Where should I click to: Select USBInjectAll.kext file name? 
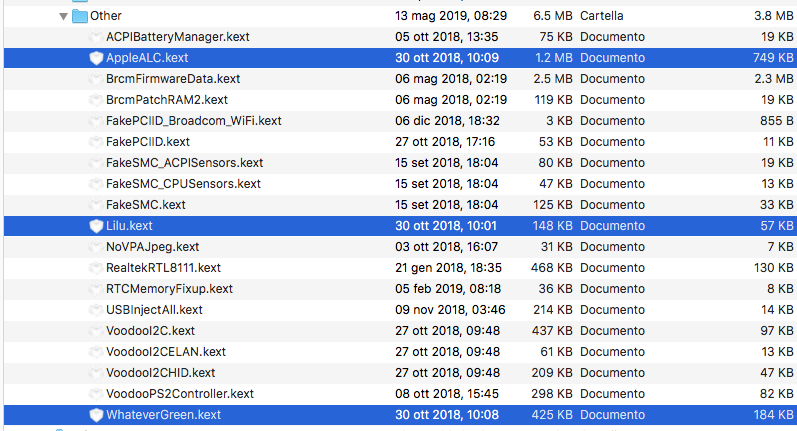(154, 310)
